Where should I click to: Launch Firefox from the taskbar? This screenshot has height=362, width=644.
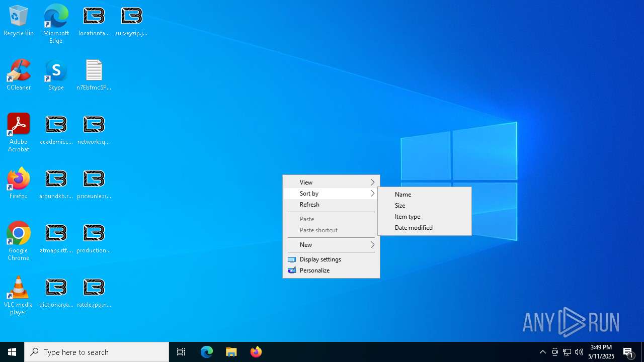(256, 352)
